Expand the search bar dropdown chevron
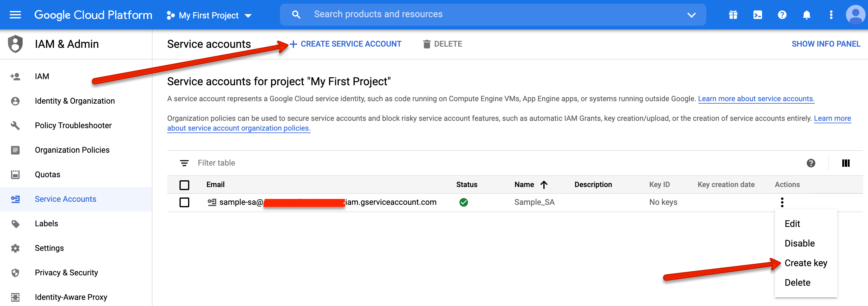 coord(692,15)
